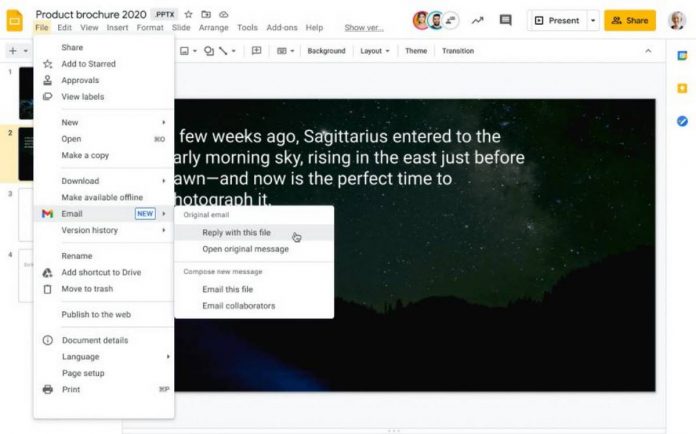Select the first slide thumbnail
The image size is (696, 434).
coord(26,93)
